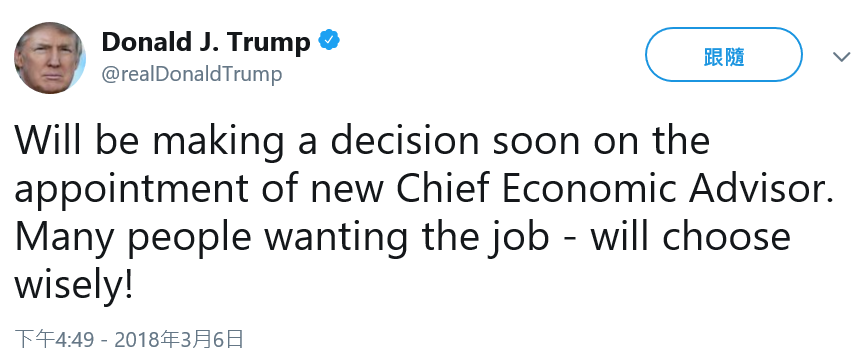Click the date 2018年3月6日 in timestamp
The width and height of the screenshot is (859, 362).
pyautogui.click(x=179, y=340)
